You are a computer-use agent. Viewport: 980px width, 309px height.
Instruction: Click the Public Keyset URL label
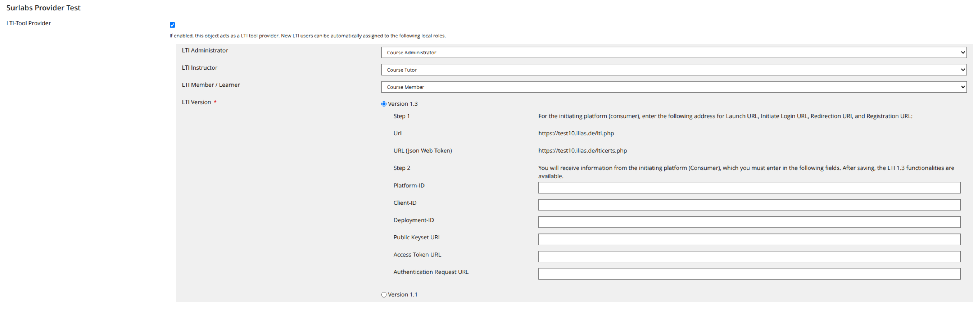pyautogui.click(x=417, y=238)
